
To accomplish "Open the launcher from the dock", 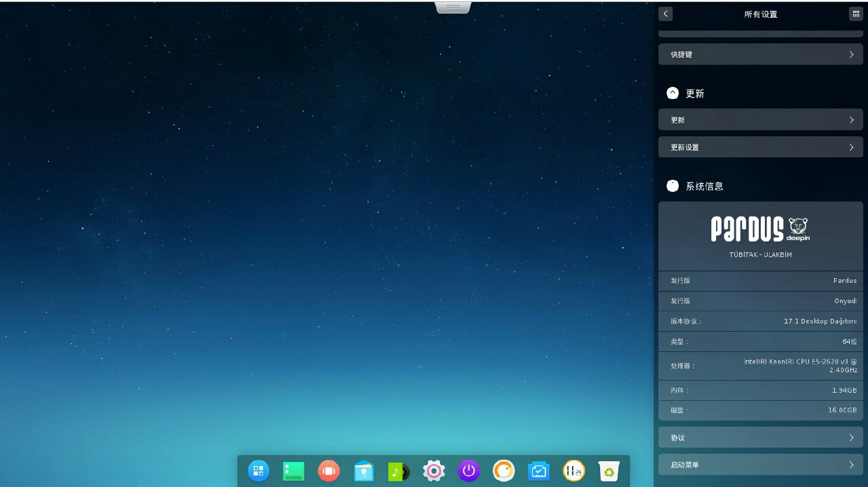I will coord(258,470).
